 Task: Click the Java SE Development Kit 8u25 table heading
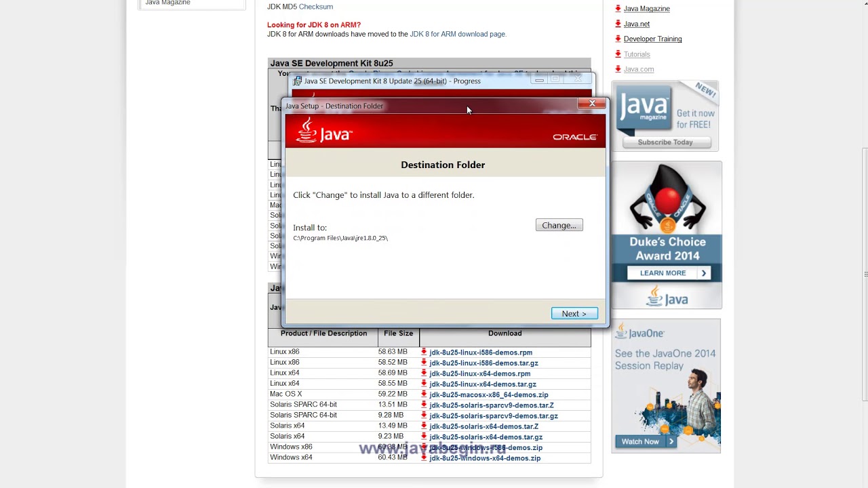pos(332,63)
